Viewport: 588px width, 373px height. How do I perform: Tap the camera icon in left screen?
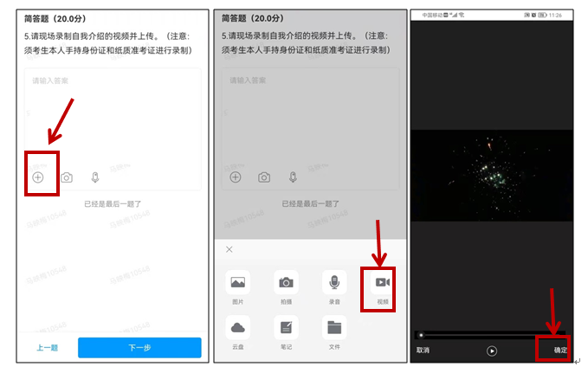coord(67,177)
